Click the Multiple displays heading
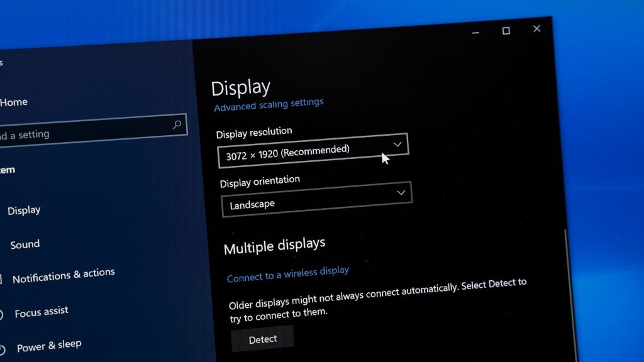Image resolution: width=644 pixels, height=362 pixels. point(274,246)
